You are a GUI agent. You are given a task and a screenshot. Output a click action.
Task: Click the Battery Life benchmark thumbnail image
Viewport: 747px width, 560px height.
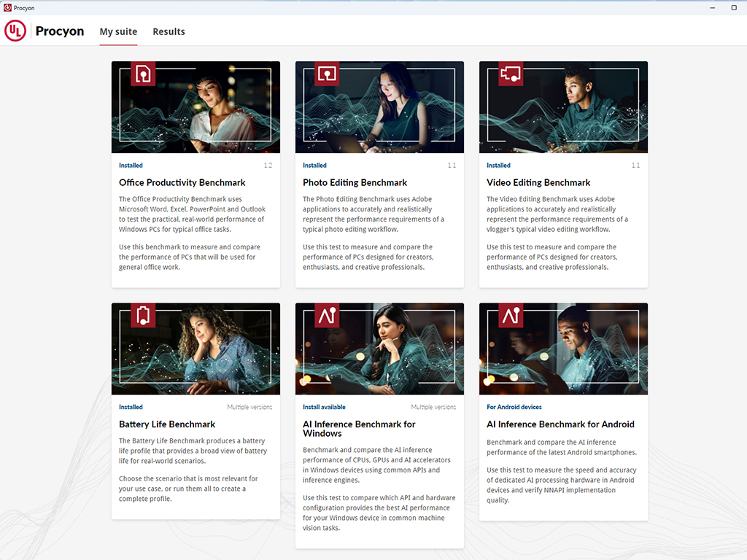[x=196, y=349]
